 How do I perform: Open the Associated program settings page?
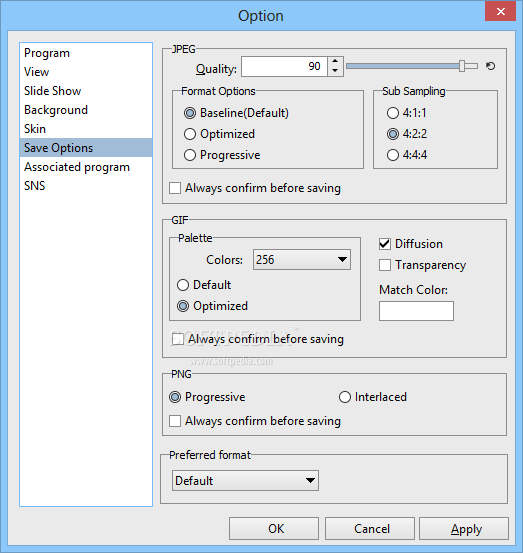[x=86, y=167]
